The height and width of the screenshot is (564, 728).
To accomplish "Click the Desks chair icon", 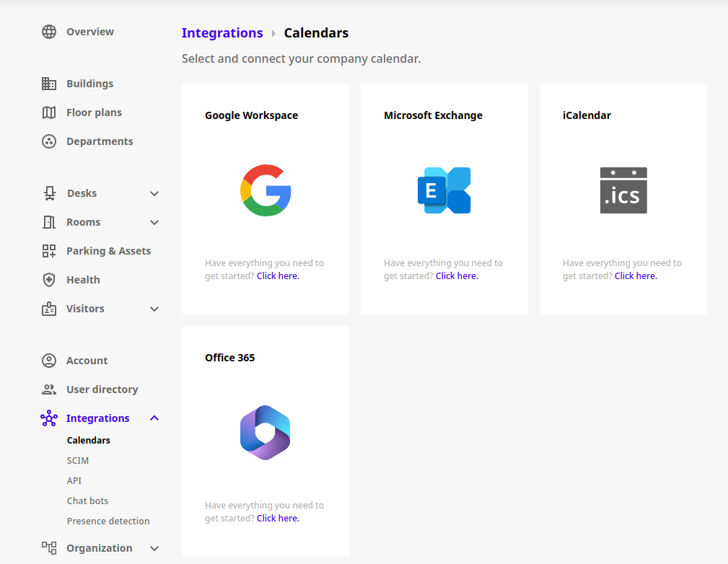I will (49, 193).
